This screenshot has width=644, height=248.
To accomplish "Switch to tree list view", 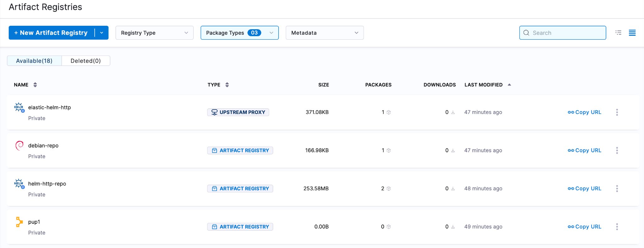I will 619,33.
